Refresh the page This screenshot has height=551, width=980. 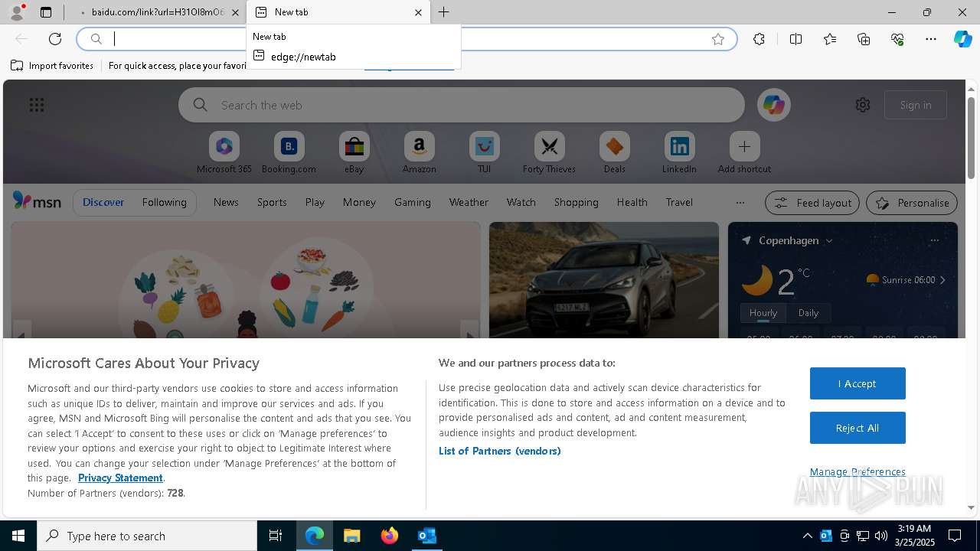[x=55, y=39]
